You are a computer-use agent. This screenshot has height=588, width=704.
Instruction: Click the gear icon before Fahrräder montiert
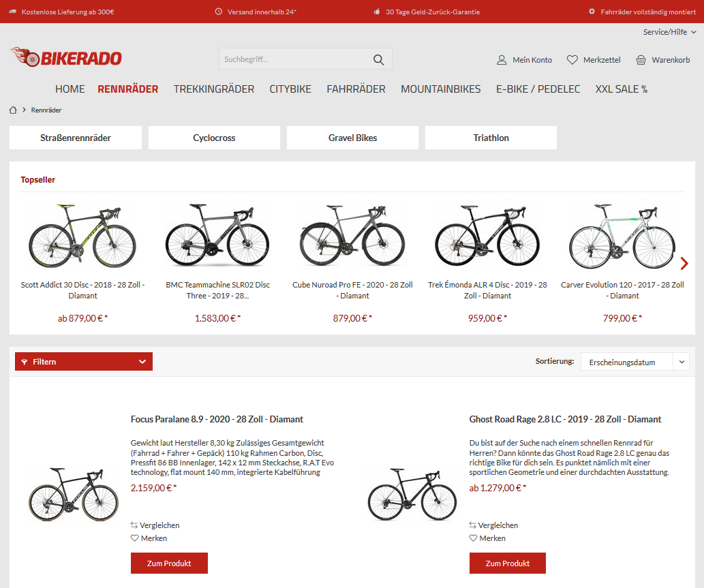click(592, 12)
